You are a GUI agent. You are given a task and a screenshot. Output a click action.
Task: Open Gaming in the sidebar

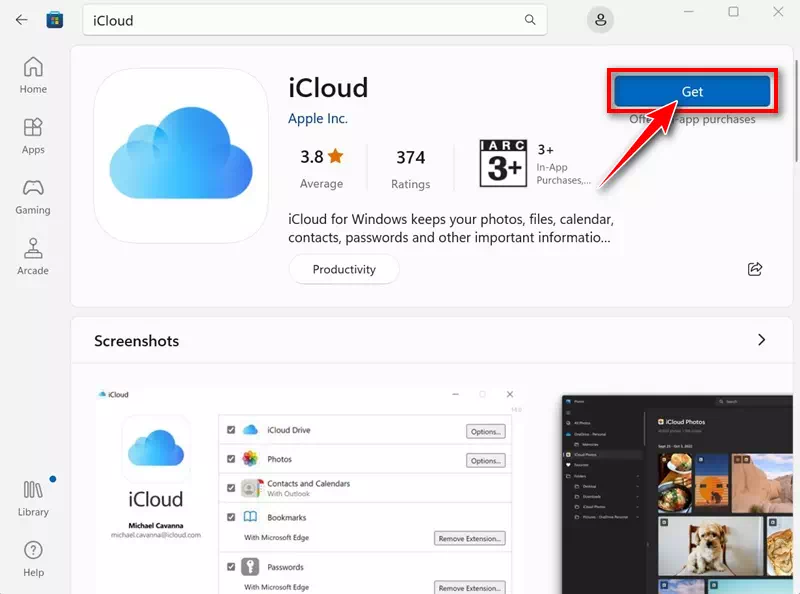coord(33,196)
